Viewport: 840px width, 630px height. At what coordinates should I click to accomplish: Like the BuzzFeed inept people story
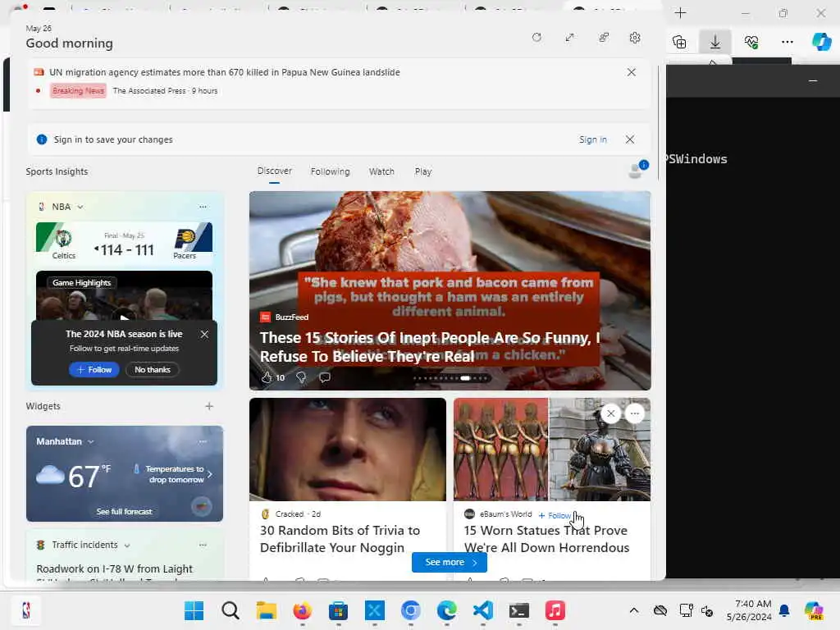tap(267, 377)
